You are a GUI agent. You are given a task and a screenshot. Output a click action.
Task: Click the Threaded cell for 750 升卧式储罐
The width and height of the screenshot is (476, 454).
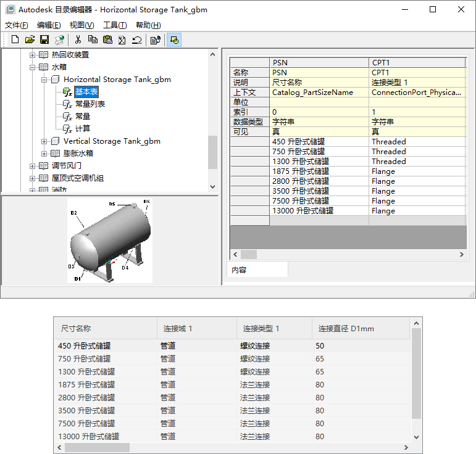coord(417,151)
